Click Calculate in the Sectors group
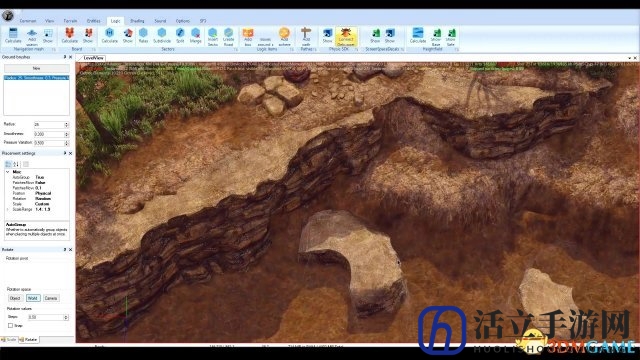640x360 pixels. coord(109,36)
